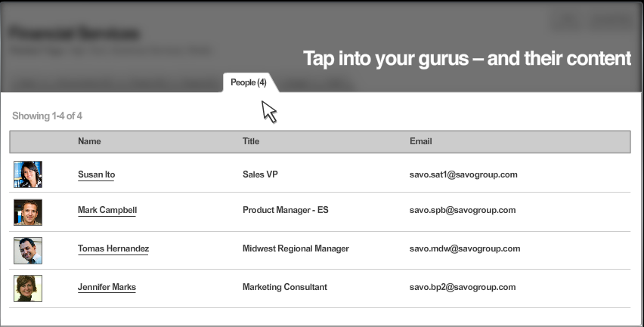Sort by the Name column header
Viewport: 644px width, 327px height.
click(x=89, y=141)
